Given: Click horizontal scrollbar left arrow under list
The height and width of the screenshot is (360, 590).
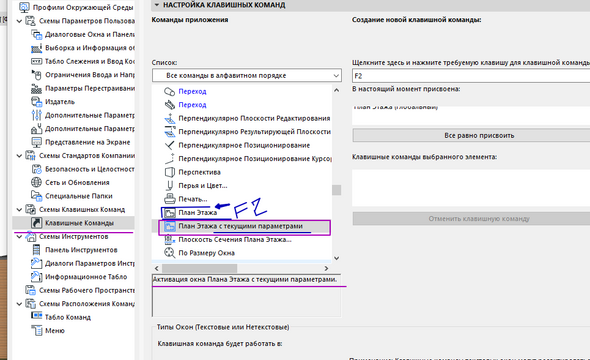Looking at the screenshot, I should tap(157, 268).
